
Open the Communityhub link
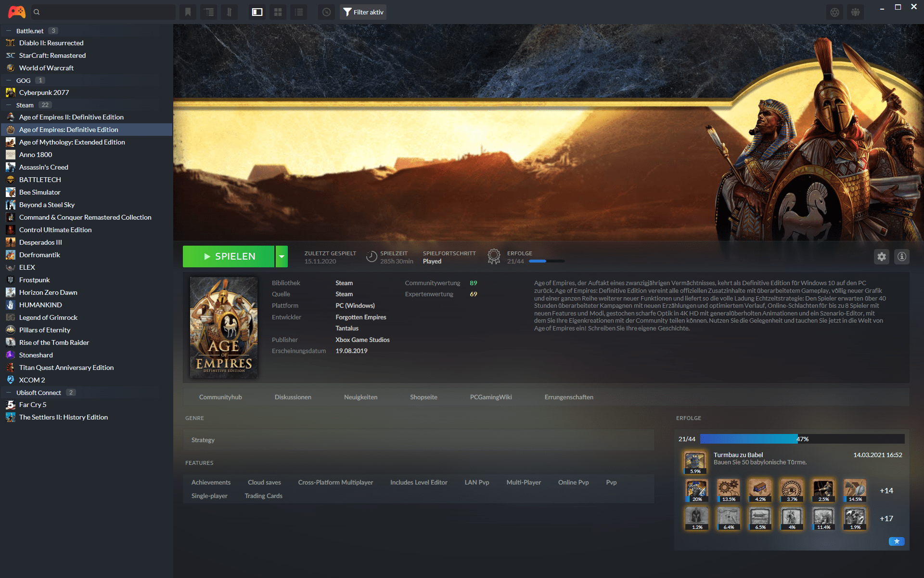point(220,397)
